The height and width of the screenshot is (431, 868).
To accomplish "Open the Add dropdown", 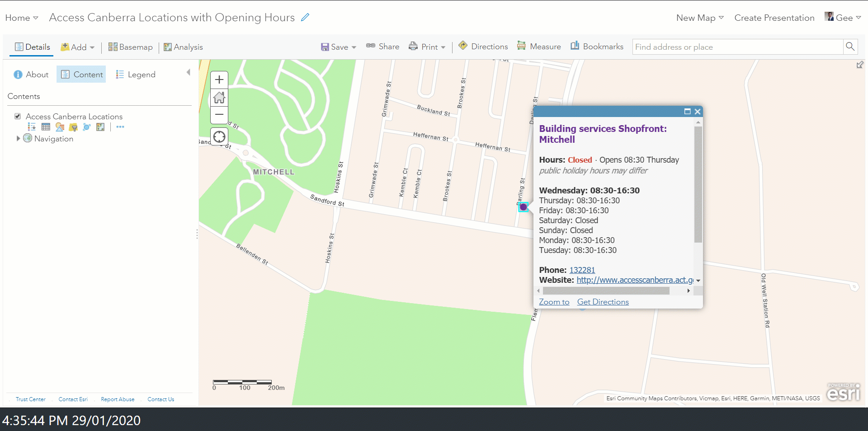I will tap(77, 47).
